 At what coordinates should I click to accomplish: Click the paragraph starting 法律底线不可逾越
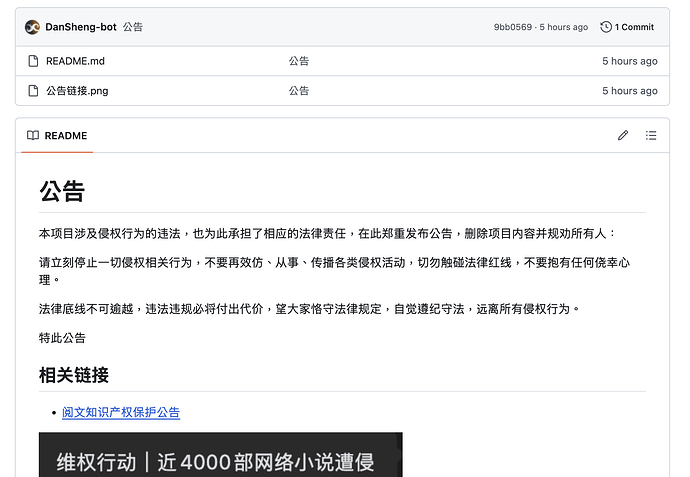[x=309, y=309]
